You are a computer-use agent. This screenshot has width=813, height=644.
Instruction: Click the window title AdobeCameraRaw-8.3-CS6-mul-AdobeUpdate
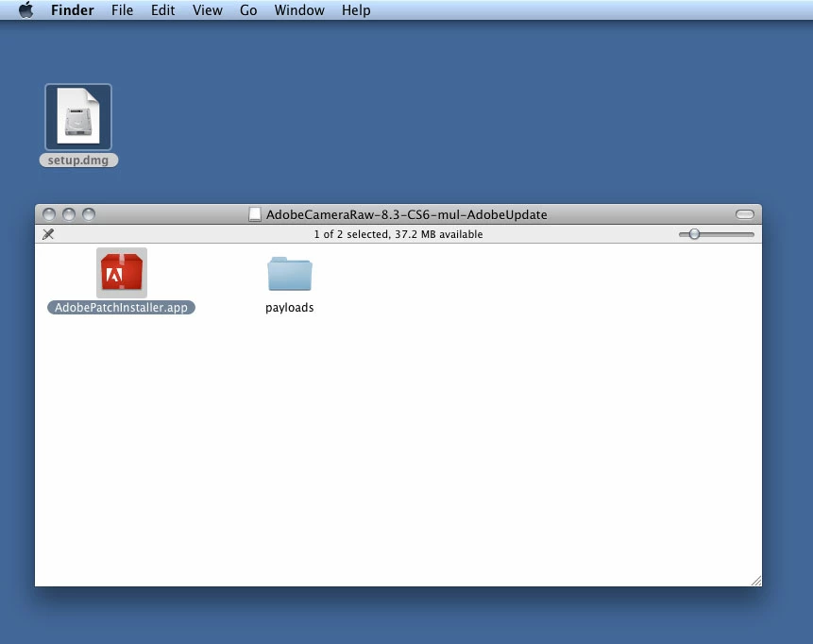[x=406, y=214]
